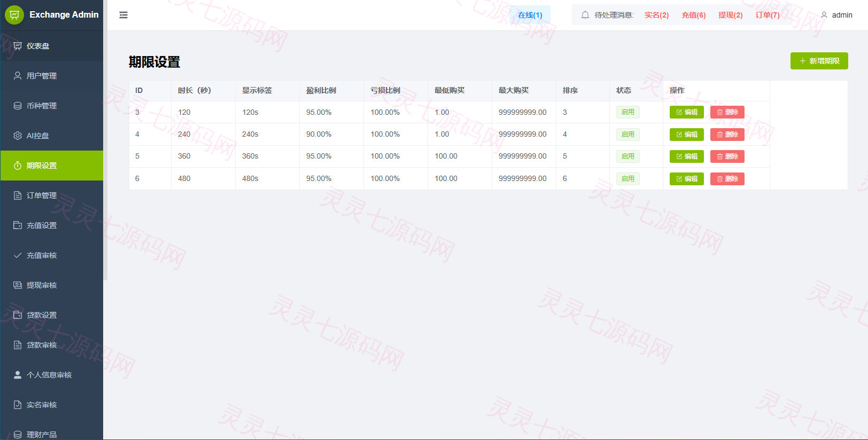Click the 充值设置 wallet icon
Viewport: 868px width, 440px height.
pyautogui.click(x=18, y=225)
